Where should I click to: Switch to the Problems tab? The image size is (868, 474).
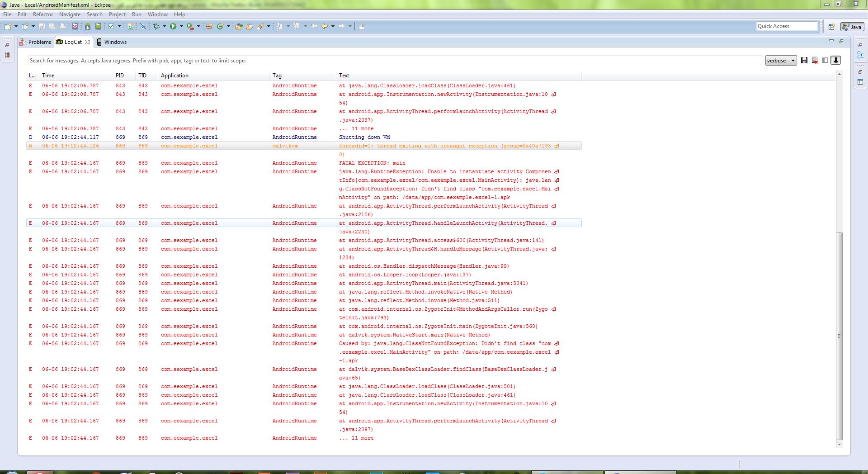(36, 42)
